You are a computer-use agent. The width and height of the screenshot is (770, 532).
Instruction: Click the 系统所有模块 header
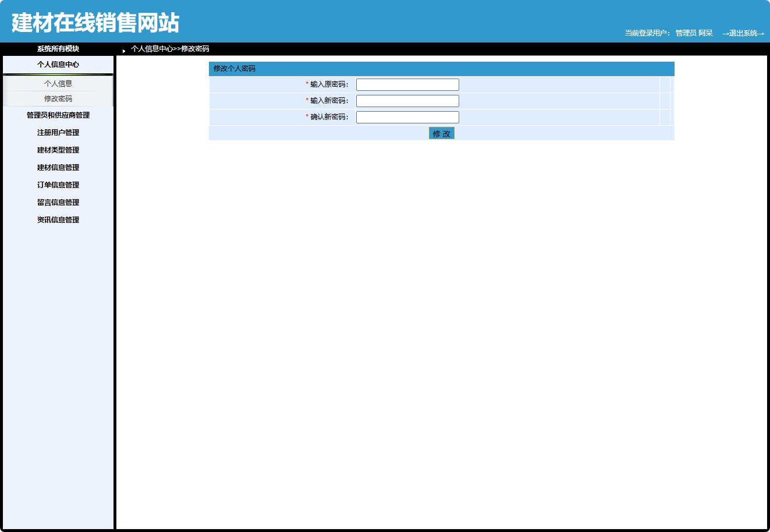[x=56, y=49]
